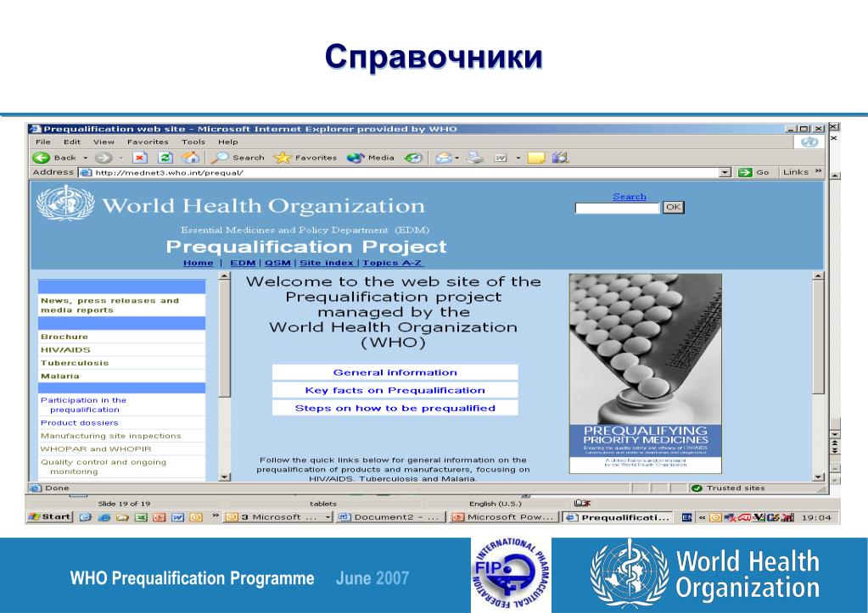Viewport: 868px width, 613px height.
Task: Open News, press releases and media reports
Action: [x=109, y=305]
